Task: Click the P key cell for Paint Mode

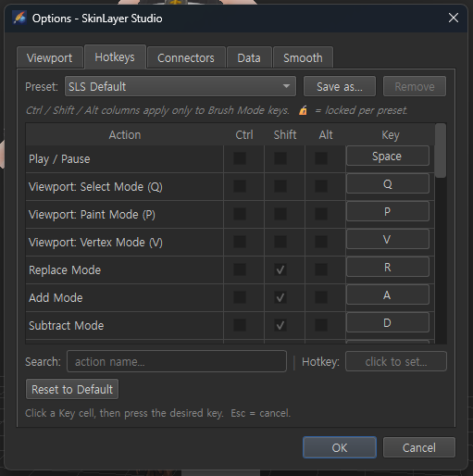Action: pyautogui.click(x=388, y=211)
